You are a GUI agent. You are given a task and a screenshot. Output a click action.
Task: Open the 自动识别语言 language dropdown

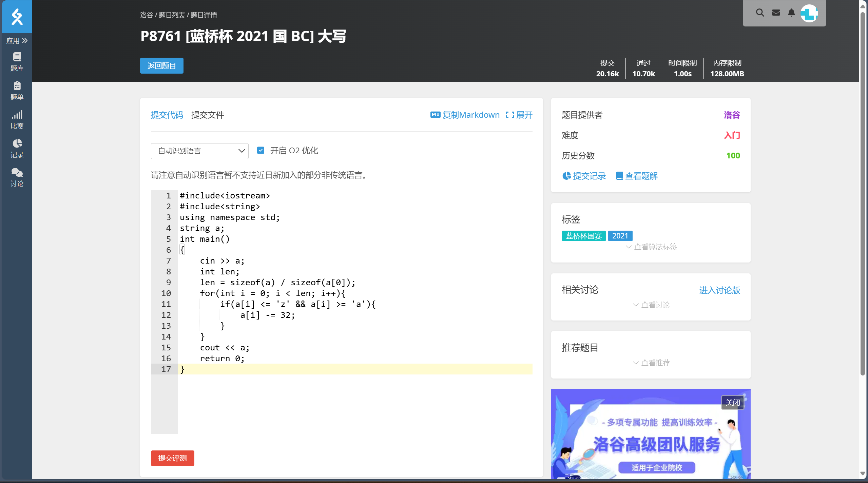[x=199, y=151]
